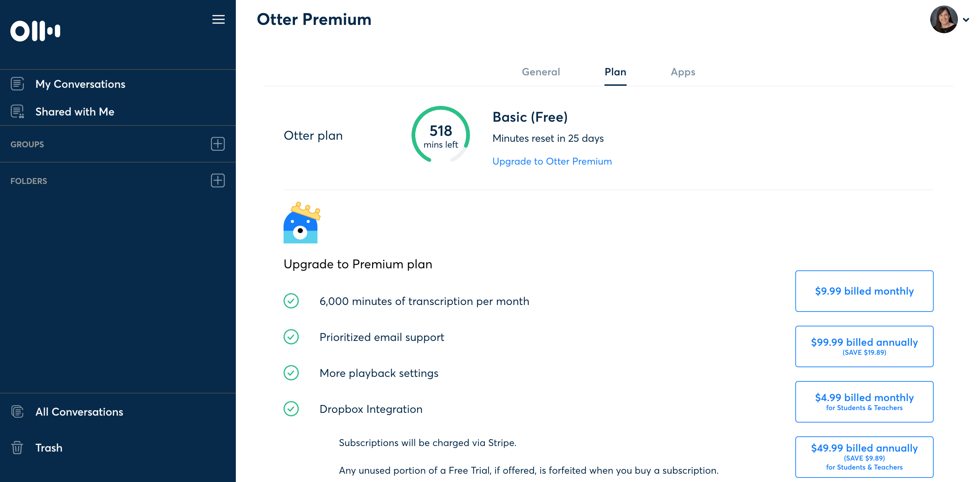980x482 pixels.
Task: Click the Shared with Me icon
Action: point(17,111)
